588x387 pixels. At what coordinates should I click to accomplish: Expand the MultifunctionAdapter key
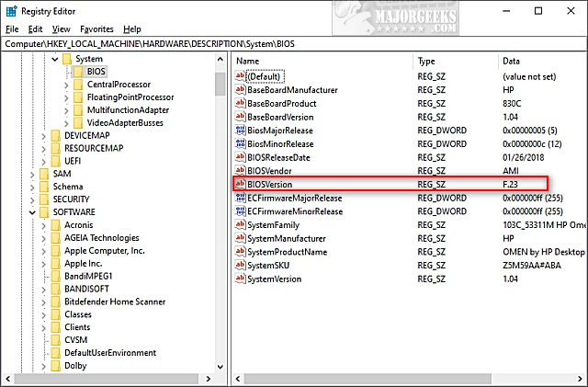click(x=66, y=110)
